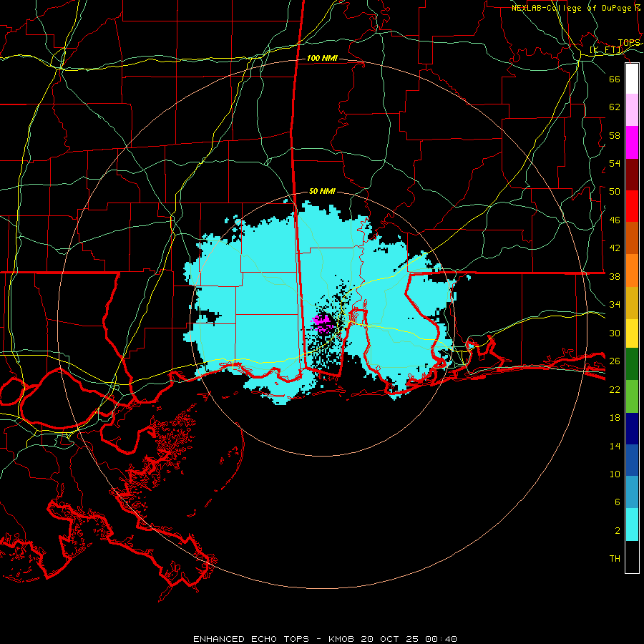Click the "62" legend value

point(615,107)
